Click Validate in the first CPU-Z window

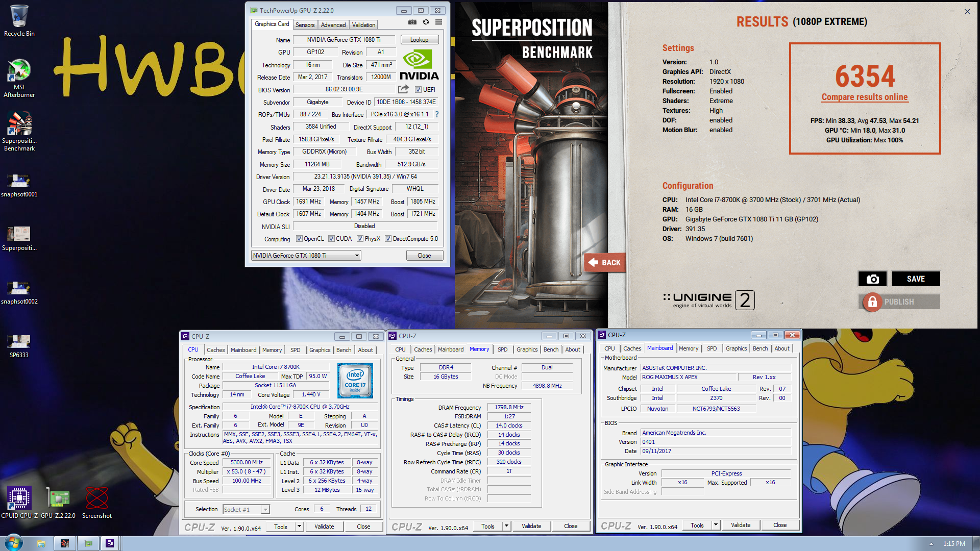point(324,527)
